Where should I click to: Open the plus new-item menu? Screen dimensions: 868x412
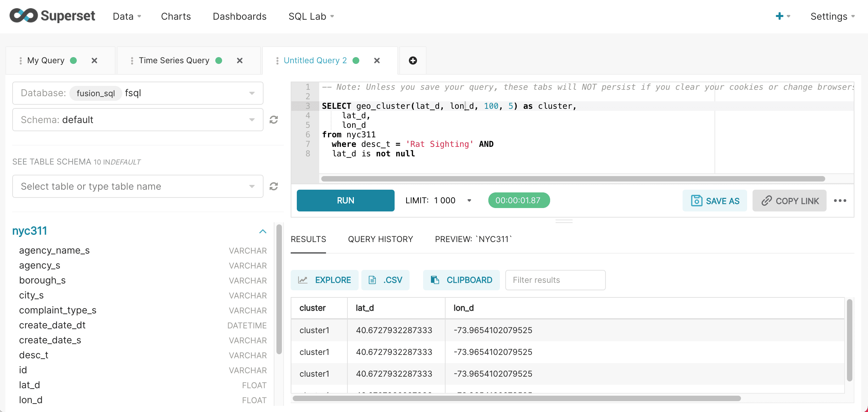tap(783, 16)
